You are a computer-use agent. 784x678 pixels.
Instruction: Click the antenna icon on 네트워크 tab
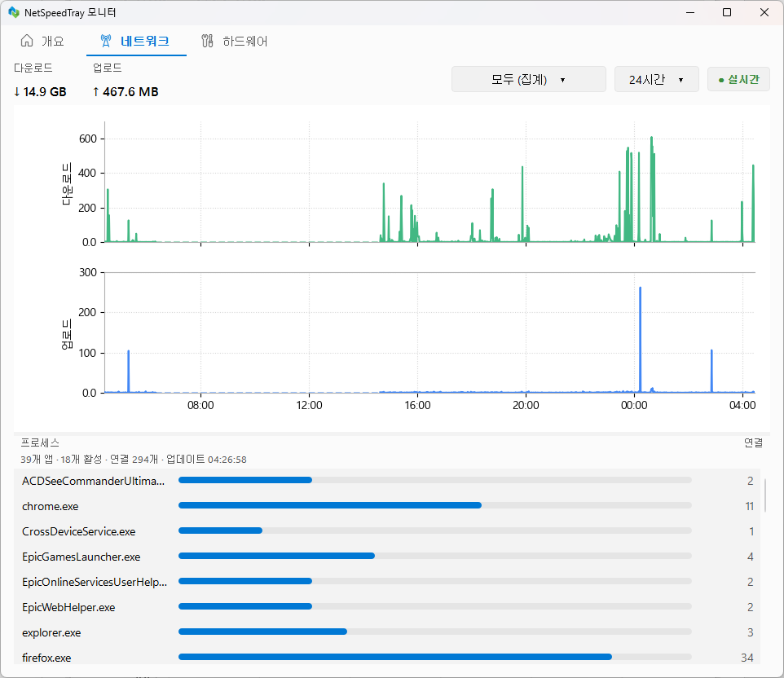coord(105,41)
